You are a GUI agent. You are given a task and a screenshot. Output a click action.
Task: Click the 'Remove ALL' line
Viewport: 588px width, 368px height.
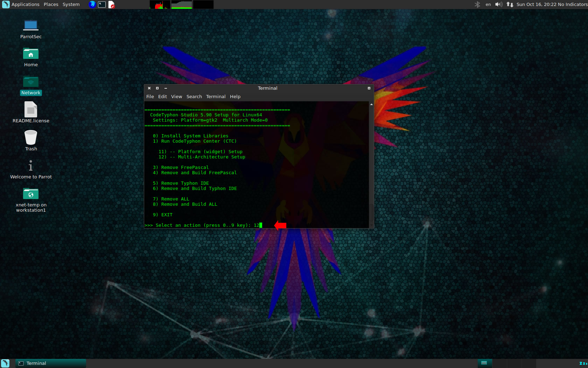coord(171,199)
